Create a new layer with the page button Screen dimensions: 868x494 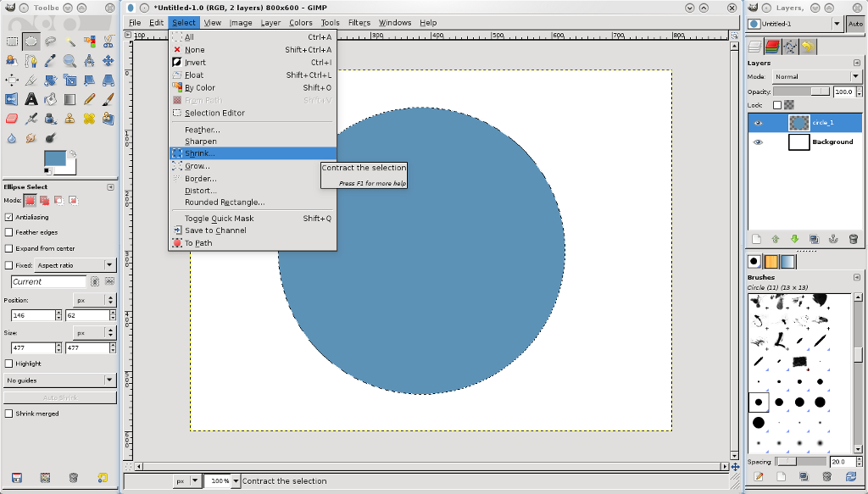[756, 239]
